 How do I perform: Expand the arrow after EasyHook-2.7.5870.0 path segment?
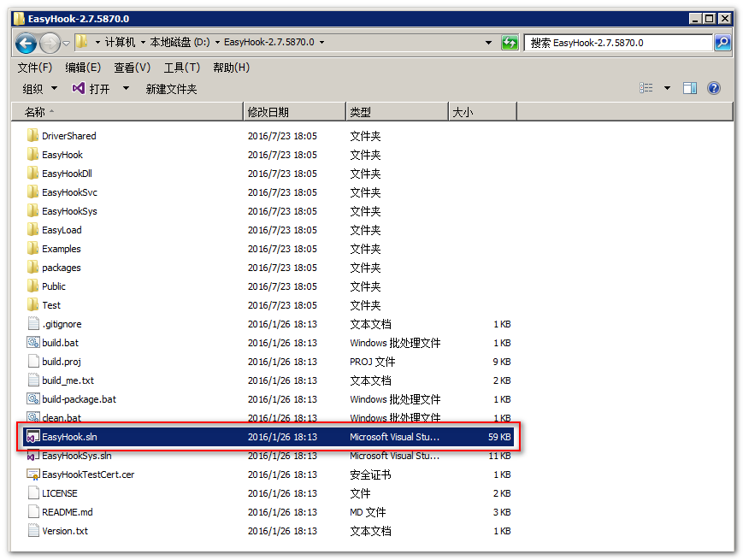tap(321, 42)
